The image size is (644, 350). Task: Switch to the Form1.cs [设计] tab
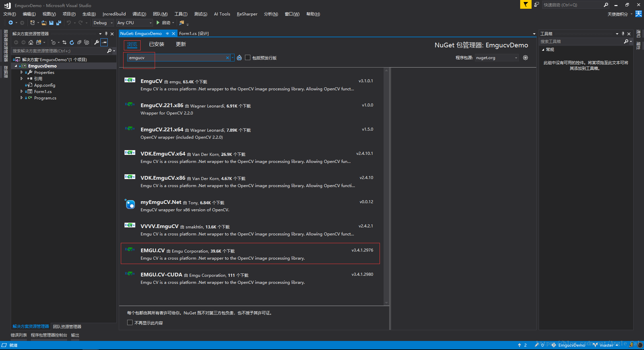pos(194,34)
